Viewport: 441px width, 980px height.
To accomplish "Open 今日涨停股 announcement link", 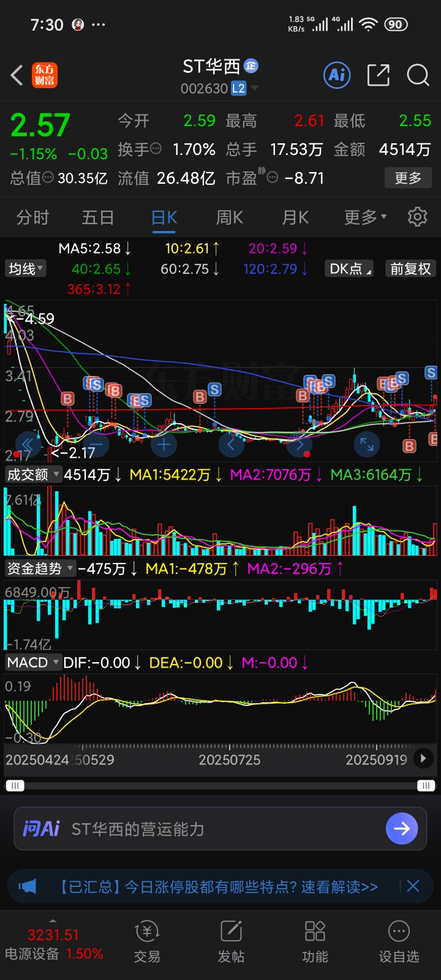I will tap(217, 886).
